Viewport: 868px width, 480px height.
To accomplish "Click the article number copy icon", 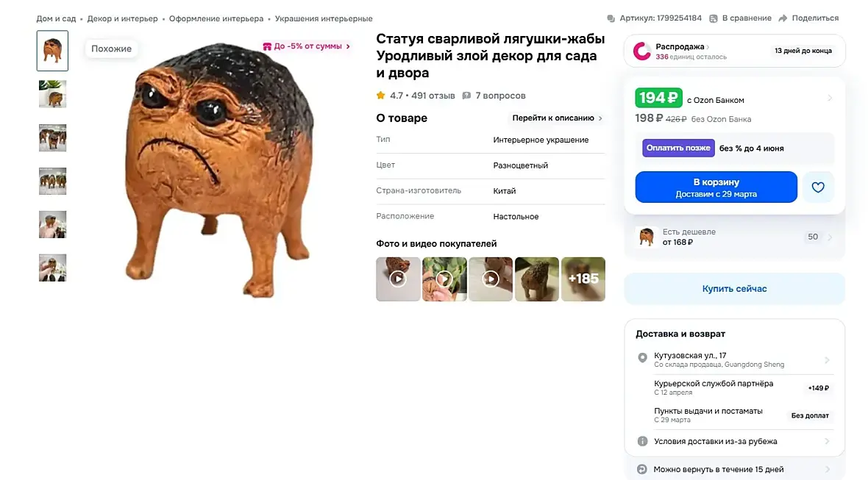I will (611, 18).
